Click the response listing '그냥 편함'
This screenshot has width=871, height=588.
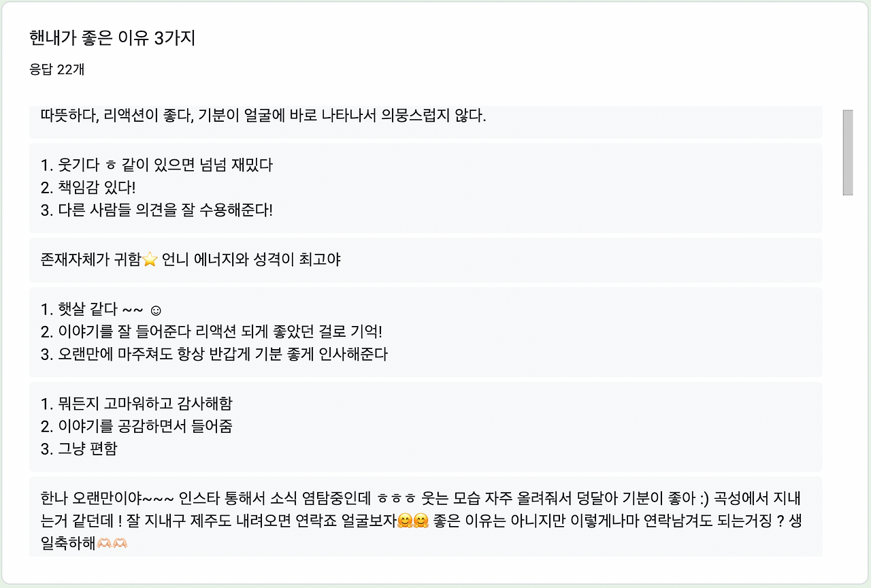pos(77,449)
